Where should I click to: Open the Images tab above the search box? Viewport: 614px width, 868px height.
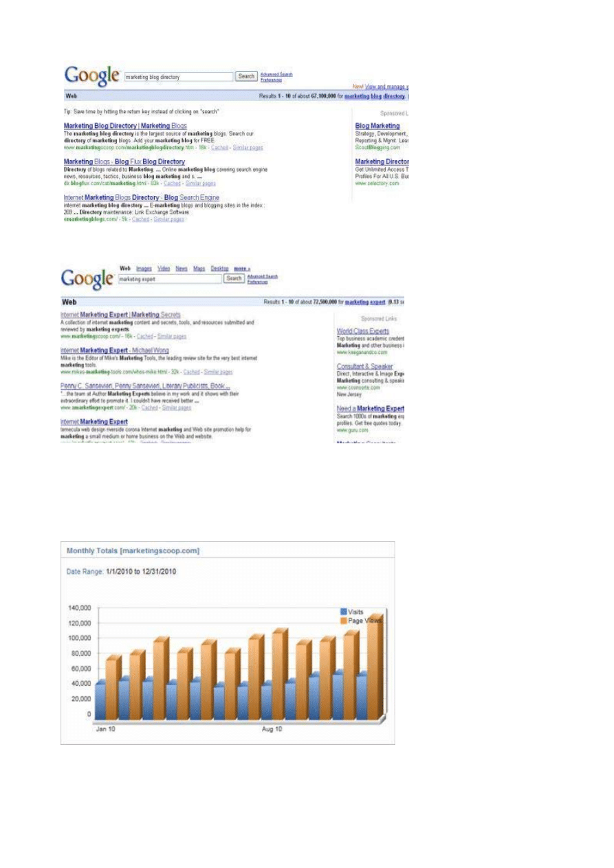(144, 269)
